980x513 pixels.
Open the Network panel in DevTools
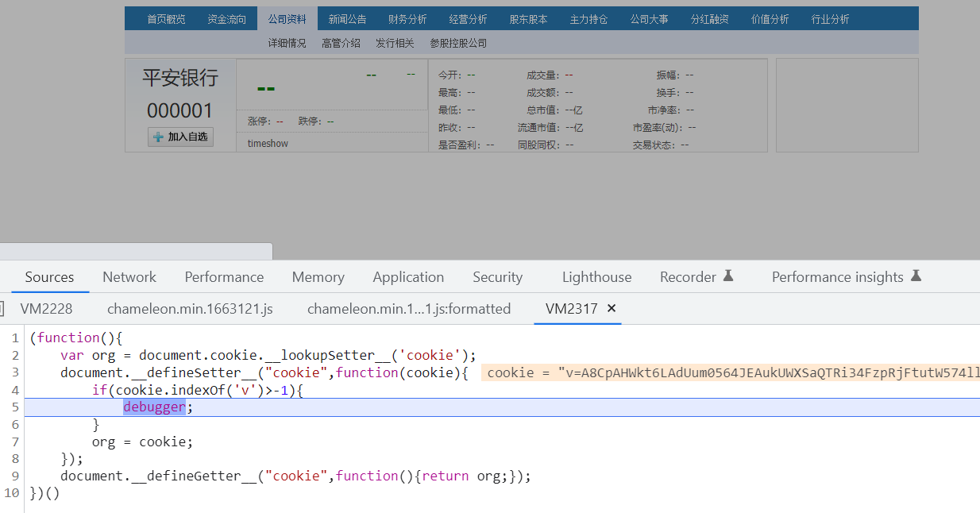click(x=129, y=277)
